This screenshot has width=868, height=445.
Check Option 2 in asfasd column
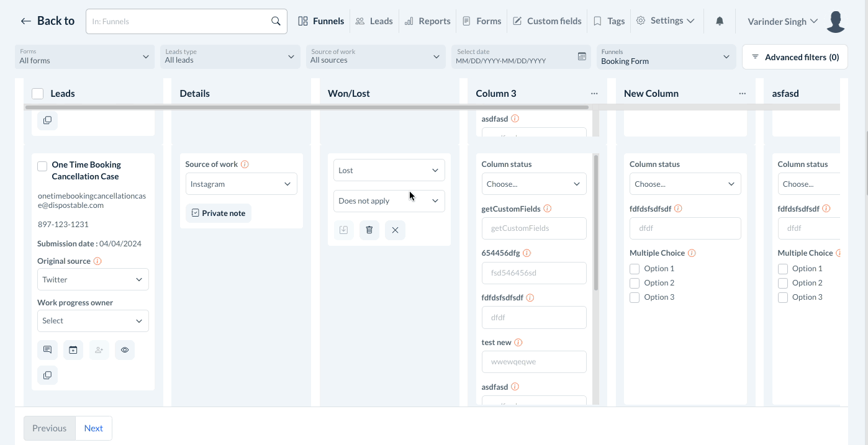coord(783,283)
